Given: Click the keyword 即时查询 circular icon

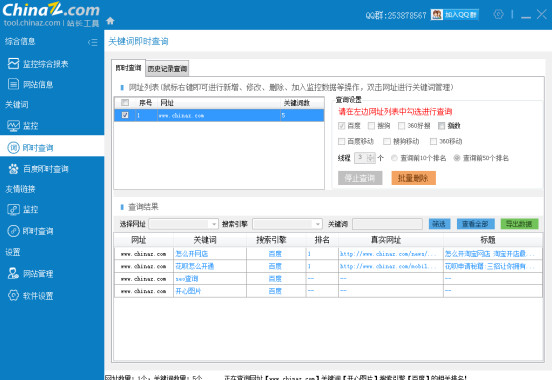Looking at the screenshot, I should (13, 148).
